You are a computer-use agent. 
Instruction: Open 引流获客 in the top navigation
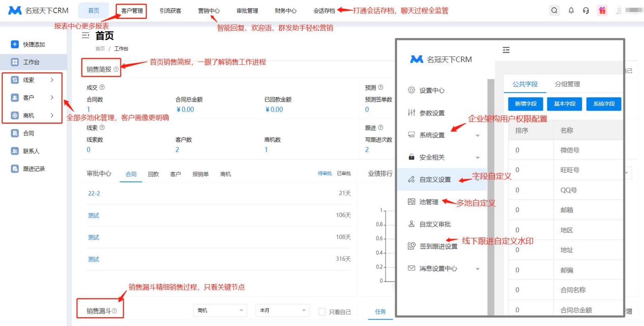[171, 11]
